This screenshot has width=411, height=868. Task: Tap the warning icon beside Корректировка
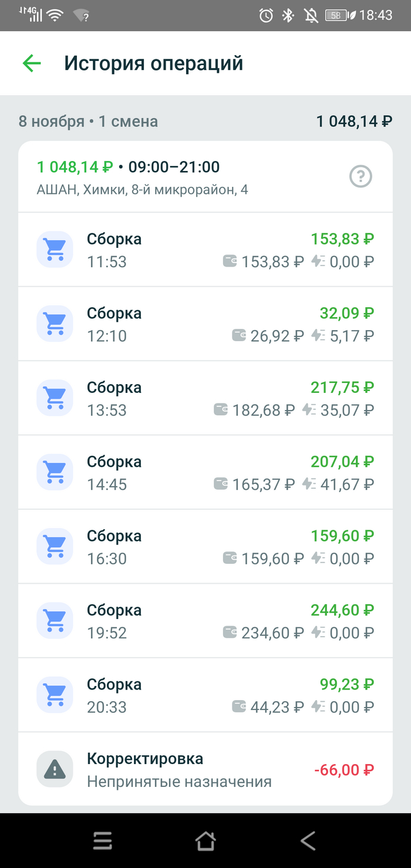pyautogui.click(x=55, y=769)
